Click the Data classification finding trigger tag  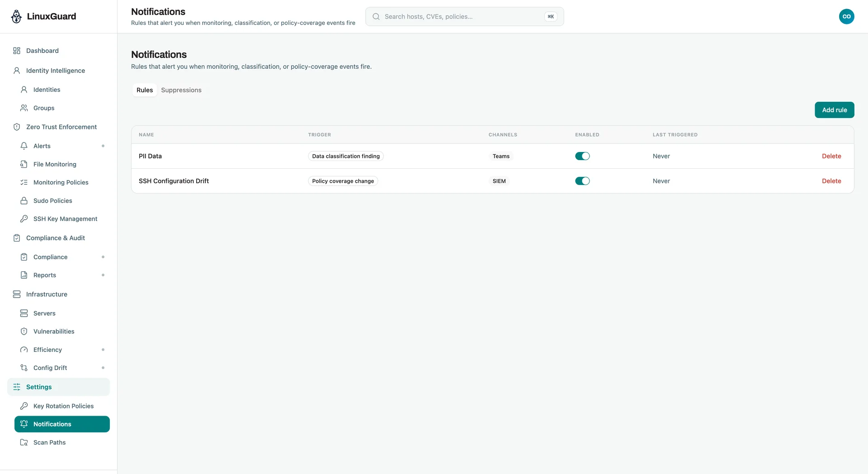tap(346, 156)
